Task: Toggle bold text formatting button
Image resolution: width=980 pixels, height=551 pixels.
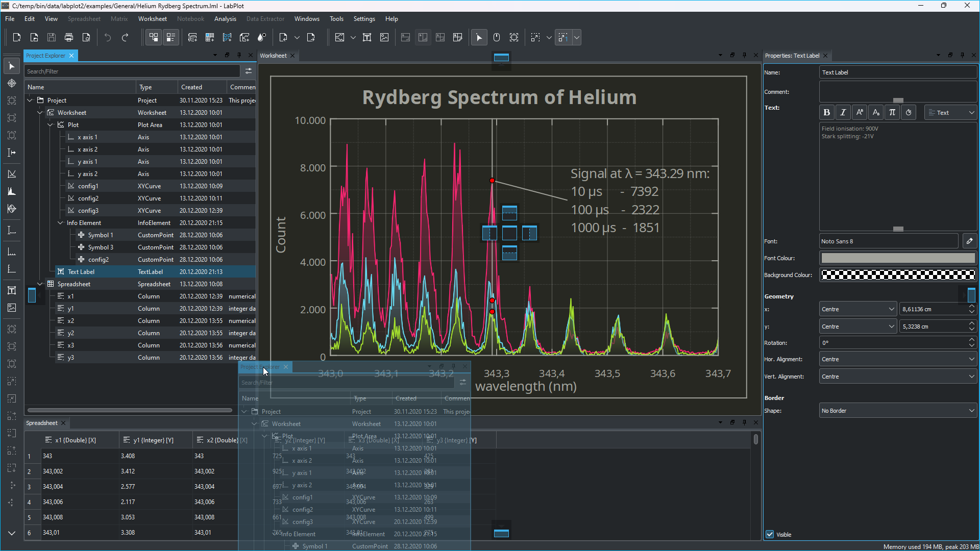Action: pos(827,113)
